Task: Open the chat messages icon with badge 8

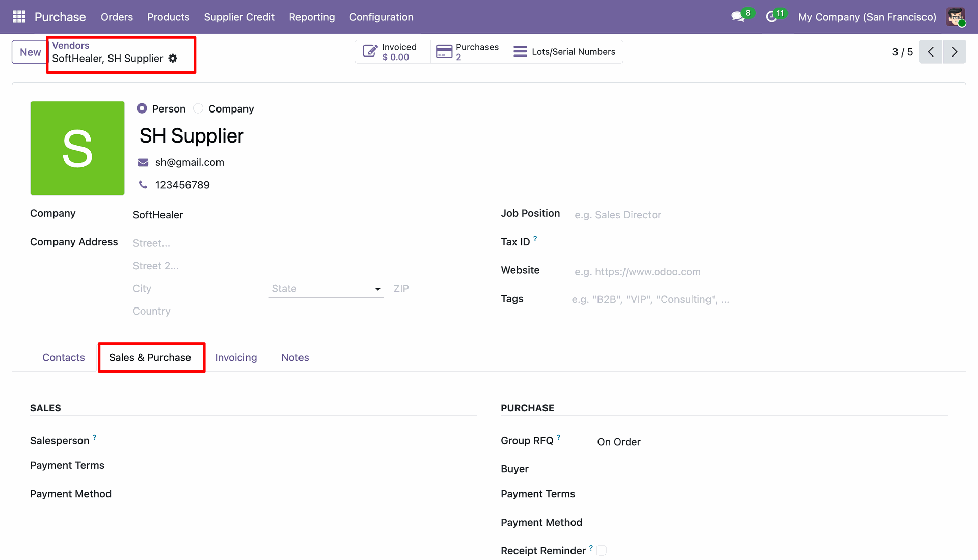Action: (738, 17)
